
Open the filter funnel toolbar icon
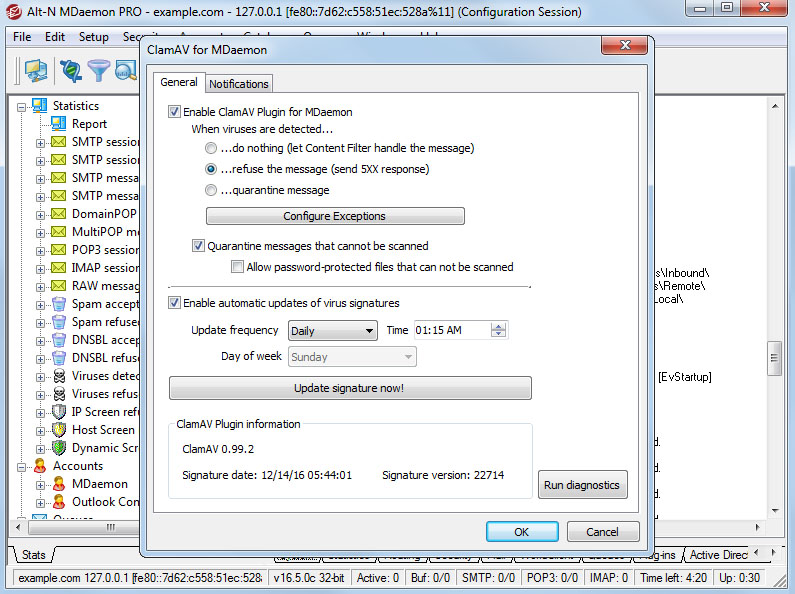coord(98,70)
